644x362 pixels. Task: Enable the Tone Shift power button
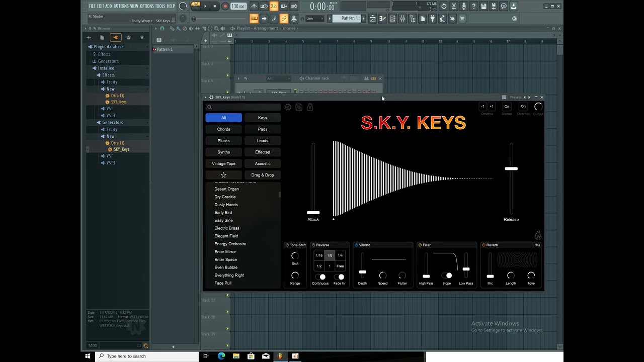pyautogui.click(x=287, y=245)
